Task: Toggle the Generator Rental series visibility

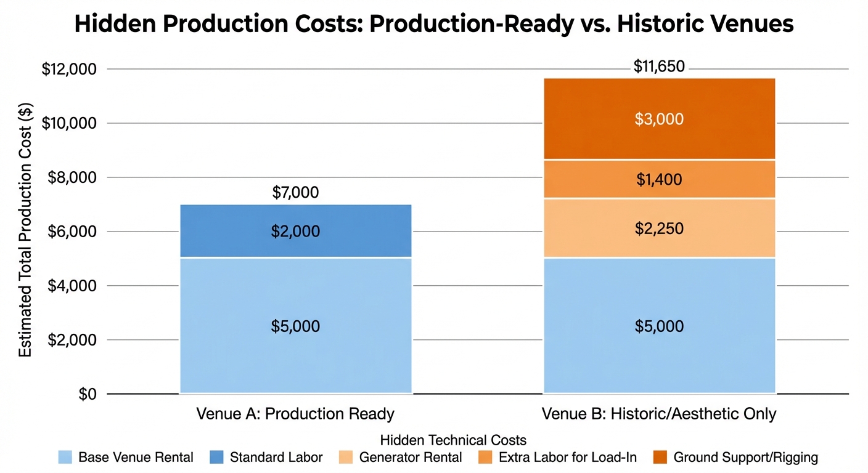Action: [347, 458]
